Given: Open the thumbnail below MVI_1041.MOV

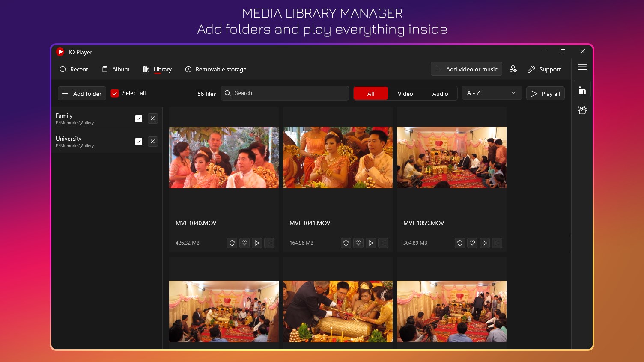Looking at the screenshot, I should pyautogui.click(x=338, y=312).
